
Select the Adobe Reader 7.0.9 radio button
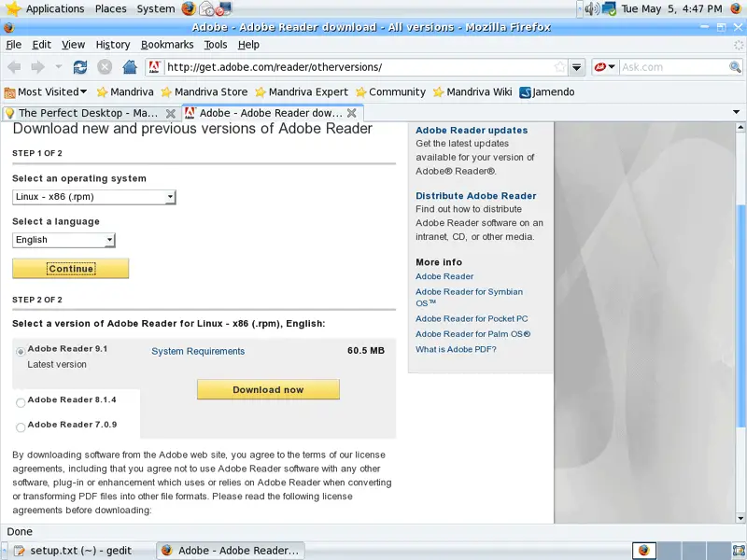point(21,427)
